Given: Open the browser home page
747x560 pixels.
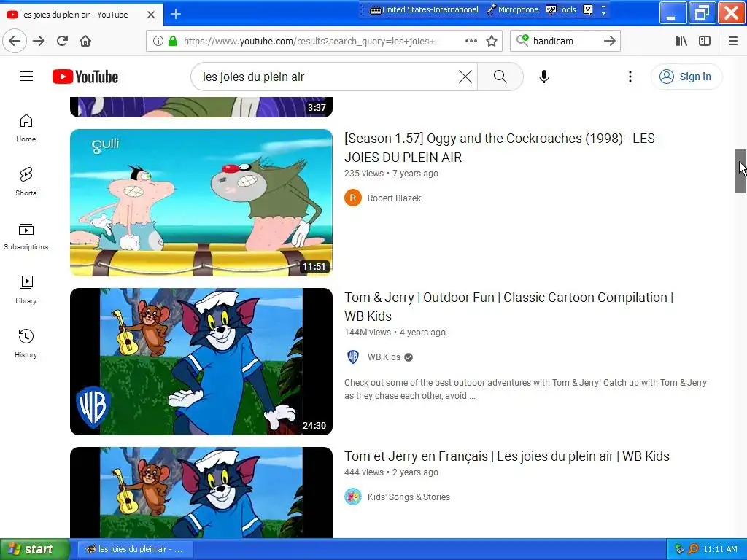Looking at the screenshot, I should (x=85, y=41).
